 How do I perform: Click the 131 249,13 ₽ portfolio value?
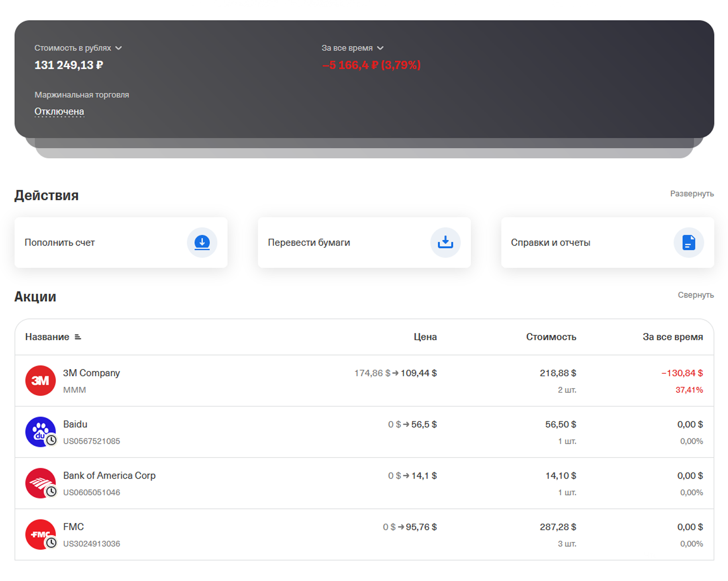tap(68, 65)
